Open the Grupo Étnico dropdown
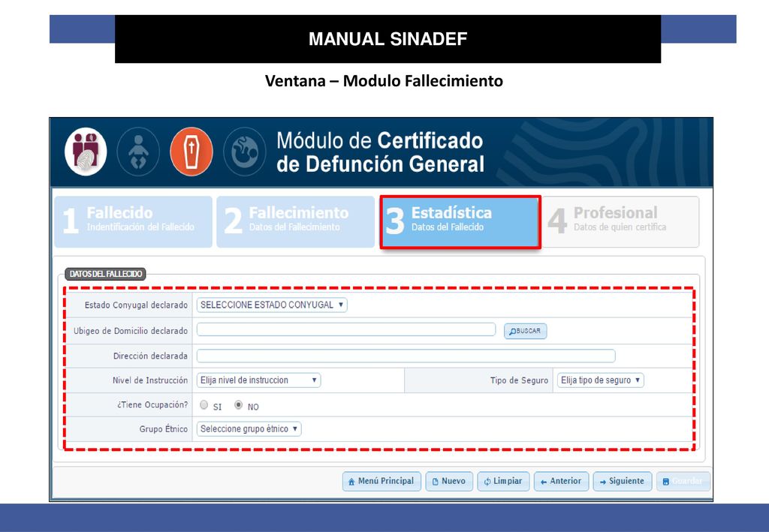 click(249, 428)
